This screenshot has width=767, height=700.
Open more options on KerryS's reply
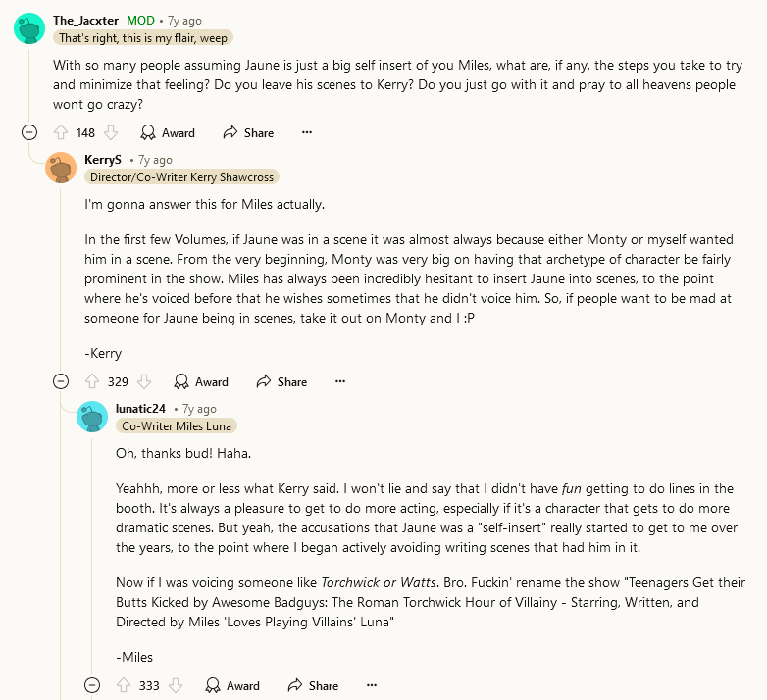pyautogui.click(x=340, y=381)
